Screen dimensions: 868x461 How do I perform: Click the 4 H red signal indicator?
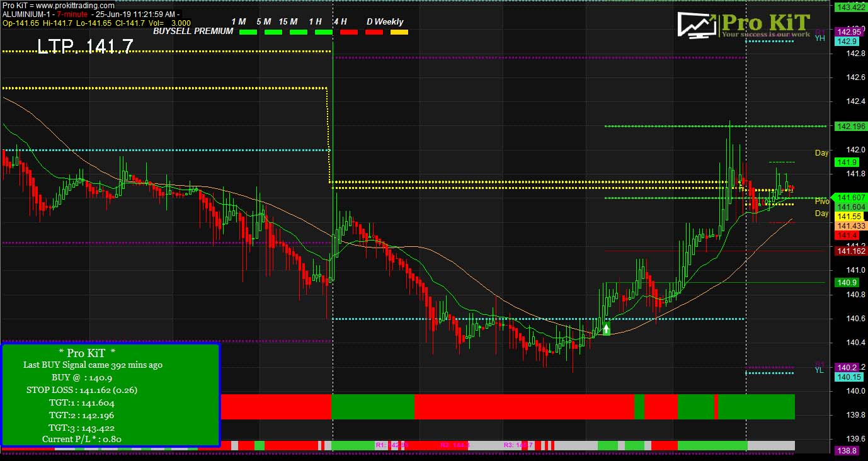tap(349, 31)
